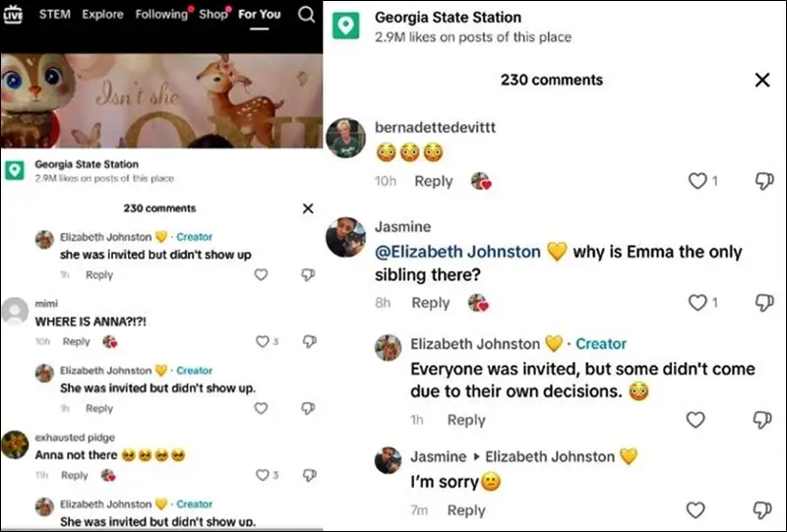Dislike Jasmine's "I'm sorry" reply
This screenshot has height=532, width=787.
[x=762, y=510]
